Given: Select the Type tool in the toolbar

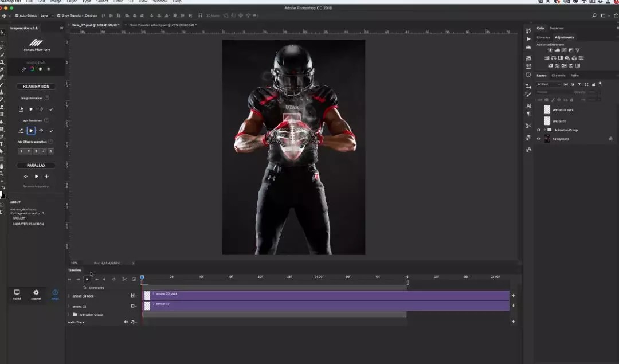Looking at the screenshot, I should click(2, 144).
